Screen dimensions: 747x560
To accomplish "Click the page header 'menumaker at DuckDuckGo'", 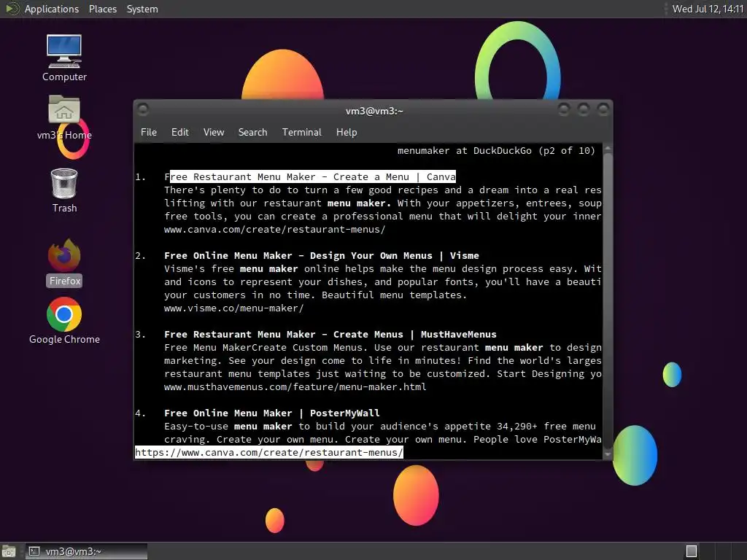I will click(x=496, y=151).
